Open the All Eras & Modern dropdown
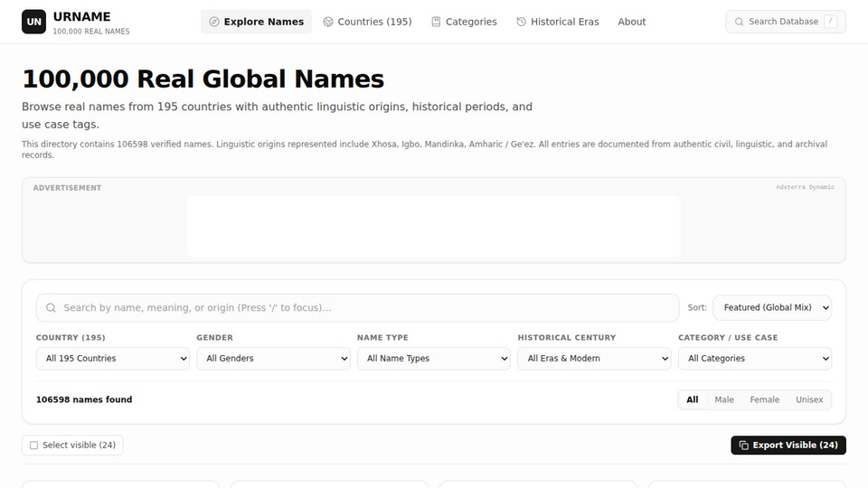Screen dimensions: 868x488 (595, 359)
